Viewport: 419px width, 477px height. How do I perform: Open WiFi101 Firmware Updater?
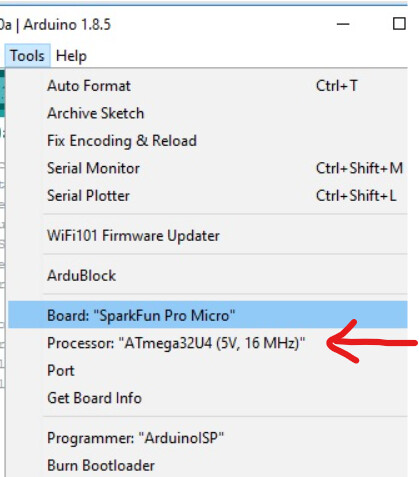207,235
